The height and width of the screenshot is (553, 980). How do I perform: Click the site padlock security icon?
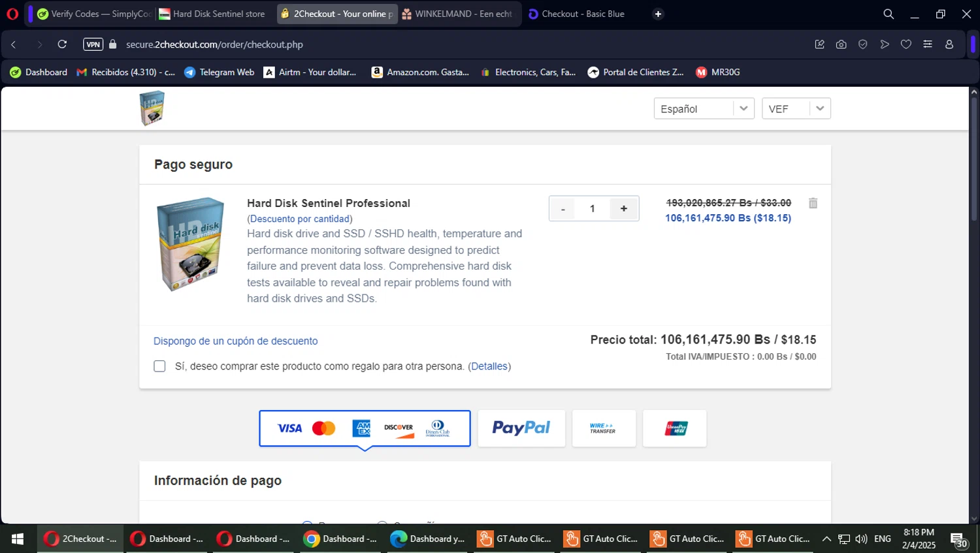tap(113, 44)
